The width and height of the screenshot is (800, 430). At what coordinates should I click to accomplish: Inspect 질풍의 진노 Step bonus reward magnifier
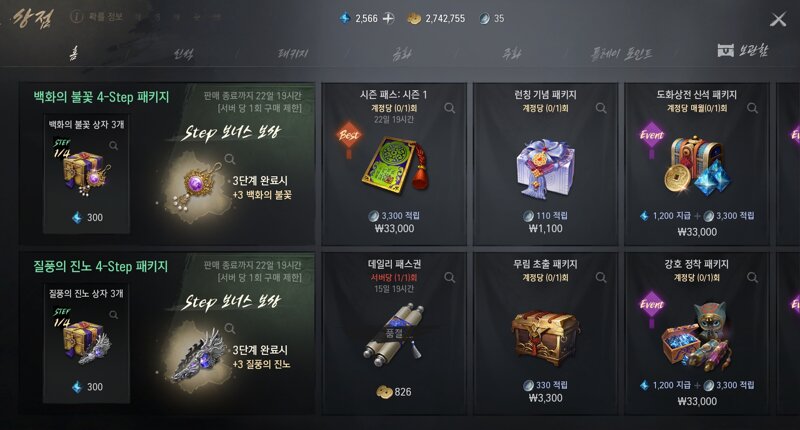(x=230, y=328)
